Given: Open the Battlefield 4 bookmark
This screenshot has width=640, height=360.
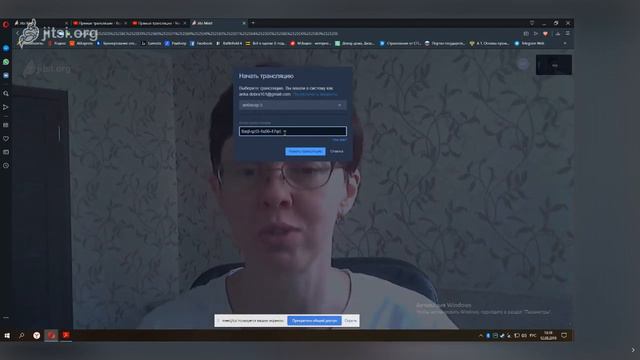Looking at the screenshot, I should click(229, 43).
